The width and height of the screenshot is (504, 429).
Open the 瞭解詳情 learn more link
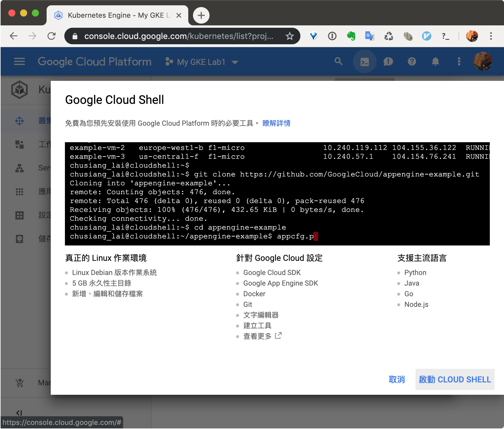(276, 123)
